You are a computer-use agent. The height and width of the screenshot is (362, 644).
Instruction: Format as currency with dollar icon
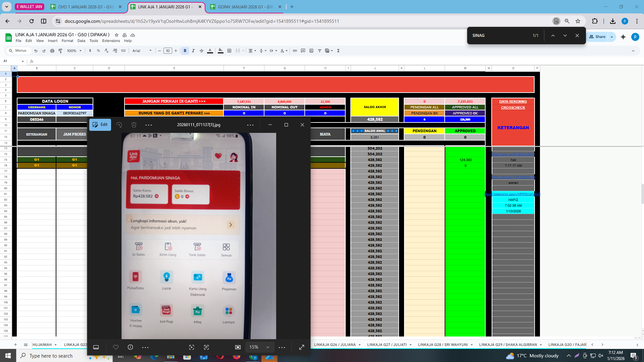point(90,51)
